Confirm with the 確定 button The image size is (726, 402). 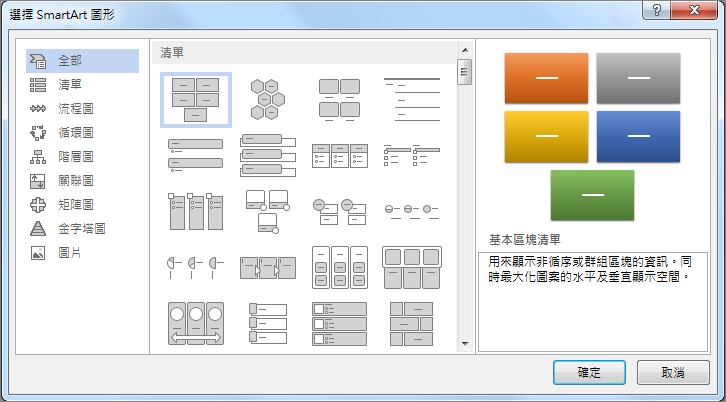coord(589,372)
